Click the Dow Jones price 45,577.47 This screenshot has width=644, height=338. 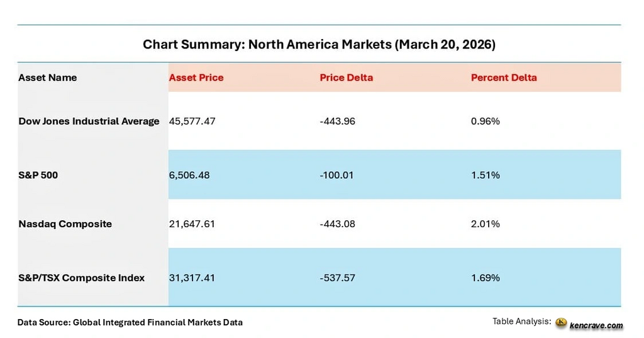[192, 121]
